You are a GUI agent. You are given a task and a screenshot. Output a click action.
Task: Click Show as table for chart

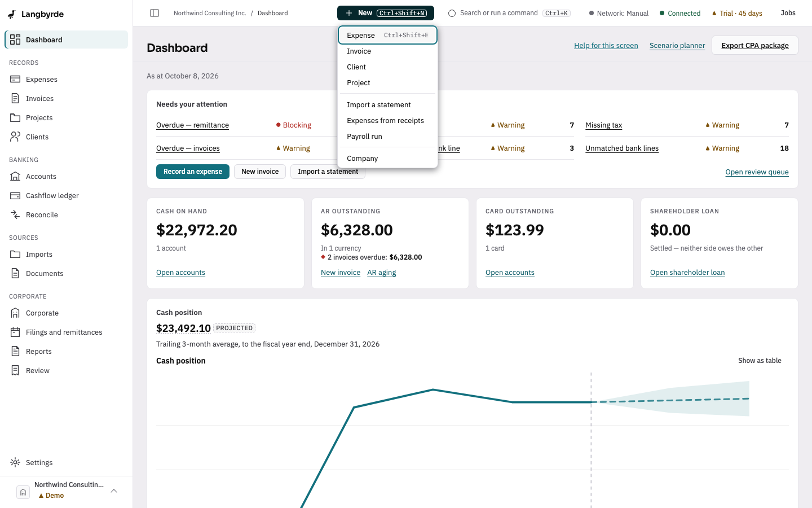coord(760,361)
